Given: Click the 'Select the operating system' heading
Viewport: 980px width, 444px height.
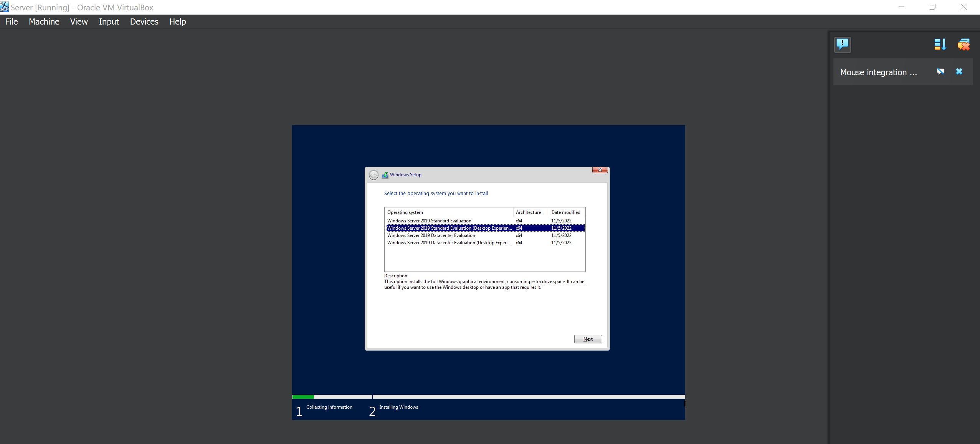Looking at the screenshot, I should pos(436,194).
